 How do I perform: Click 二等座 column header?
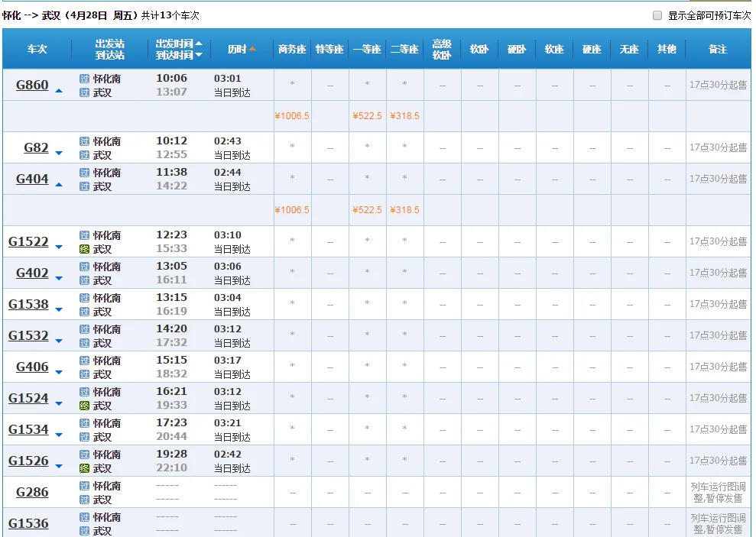404,49
